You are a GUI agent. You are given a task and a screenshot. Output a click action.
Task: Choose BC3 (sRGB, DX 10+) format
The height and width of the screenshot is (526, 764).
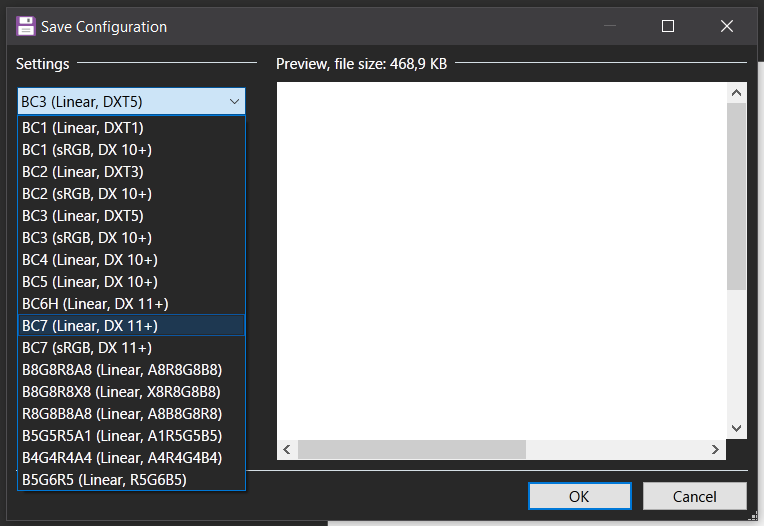(132, 238)
